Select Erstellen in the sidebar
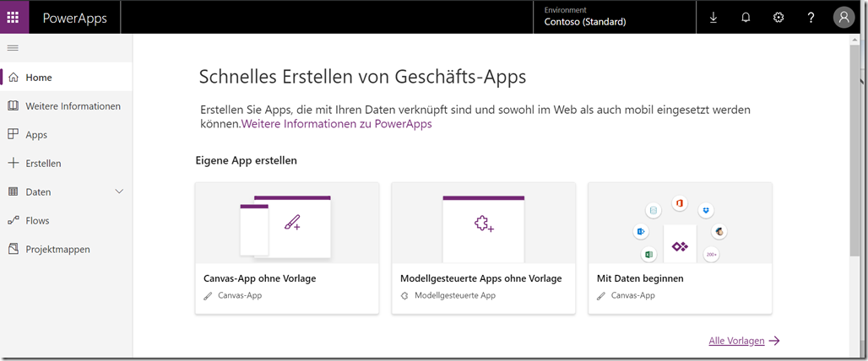 click(67, 164)
